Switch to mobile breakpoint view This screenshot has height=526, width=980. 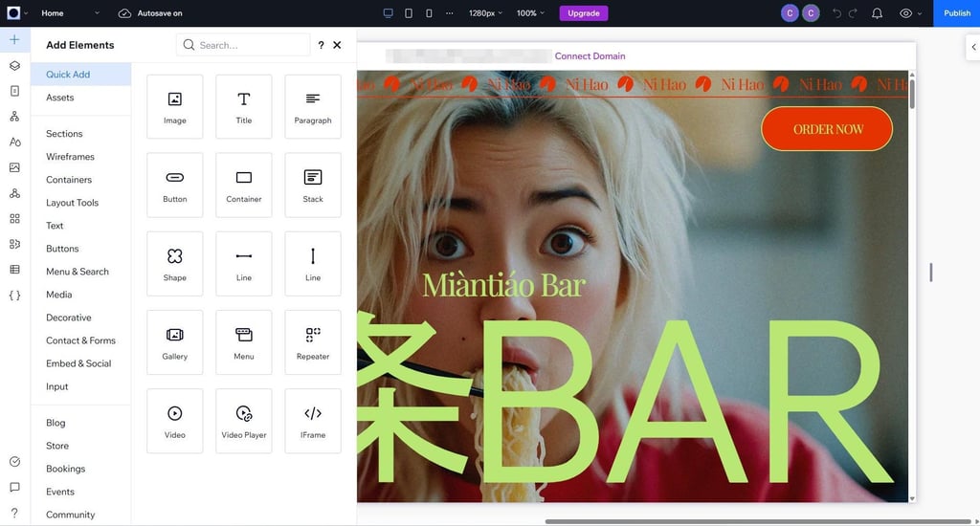click(429, 13)
